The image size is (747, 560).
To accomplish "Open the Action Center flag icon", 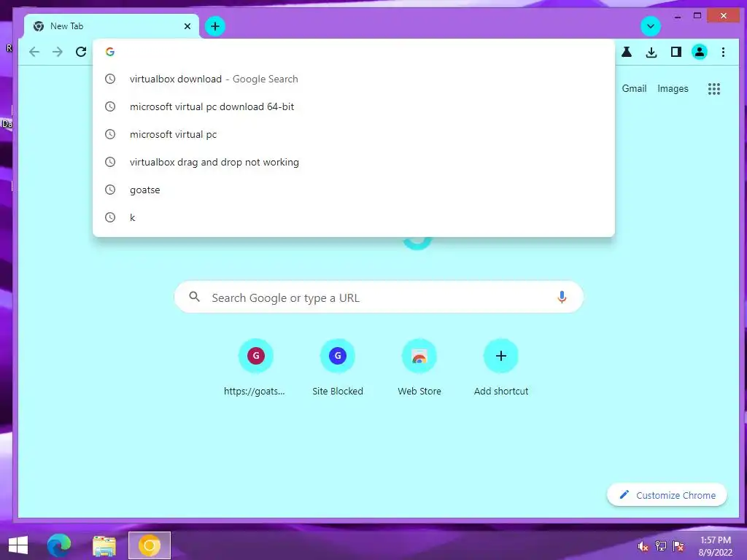I will point(678,546).
